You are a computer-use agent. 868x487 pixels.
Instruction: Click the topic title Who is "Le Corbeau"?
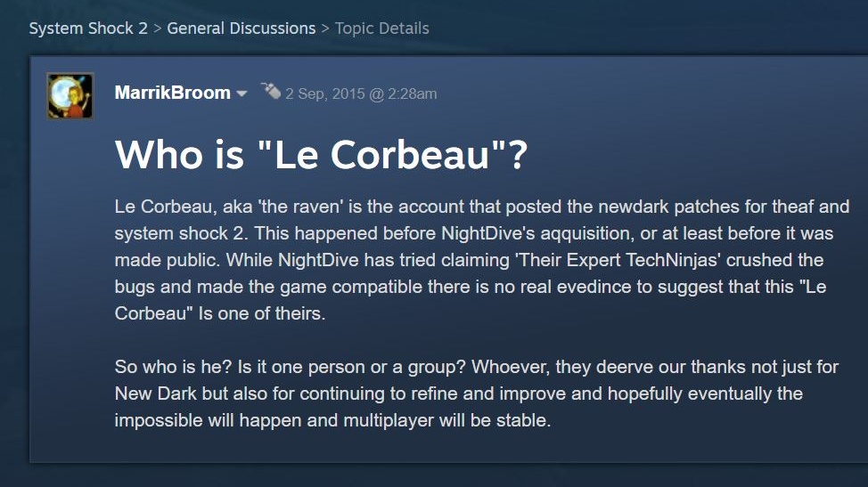pos(321,155)
